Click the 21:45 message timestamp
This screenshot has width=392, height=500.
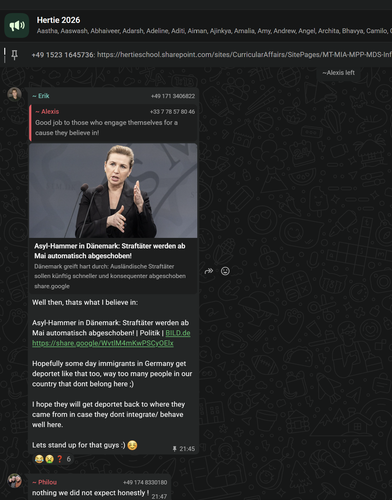pos(187,449)
